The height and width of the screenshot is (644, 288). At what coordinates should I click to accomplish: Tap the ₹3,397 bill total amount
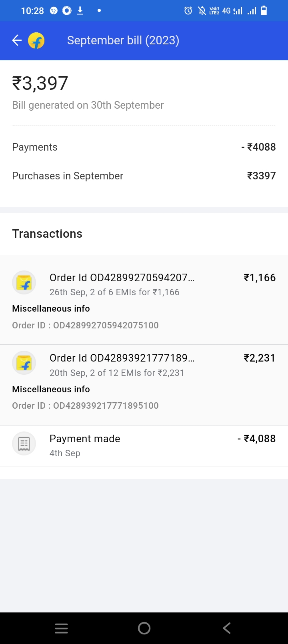(40, 83)
